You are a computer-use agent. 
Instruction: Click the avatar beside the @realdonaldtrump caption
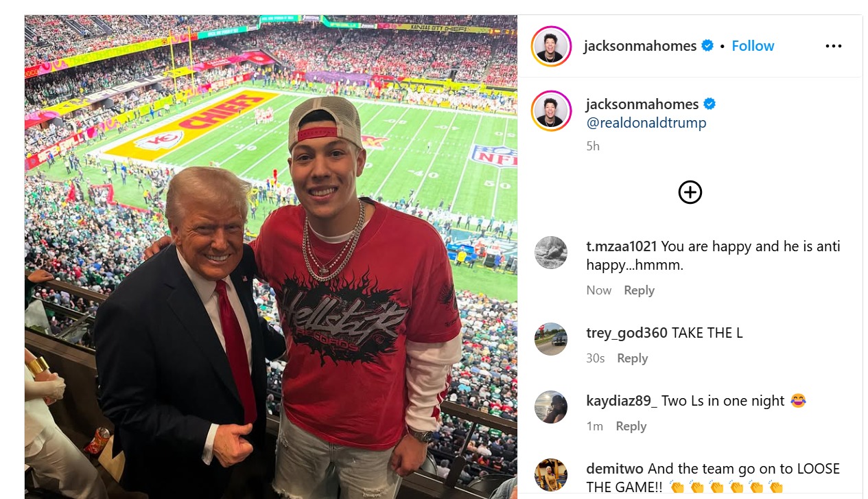551,111
